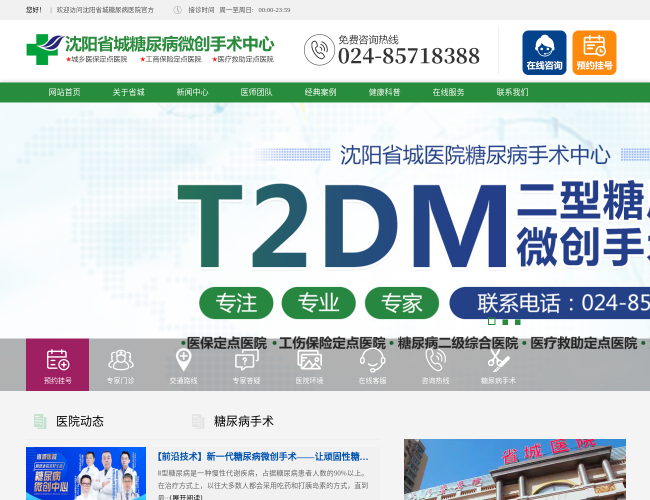Click the hospital green cross logo
The width and height of the screenshot is (650, 500).
[44, 49]
